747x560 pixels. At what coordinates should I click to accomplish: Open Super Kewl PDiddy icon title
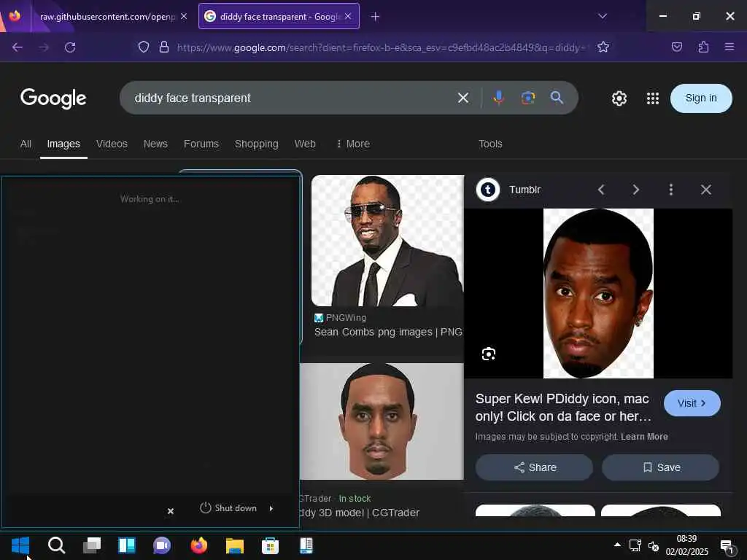[x=563, y=408]
